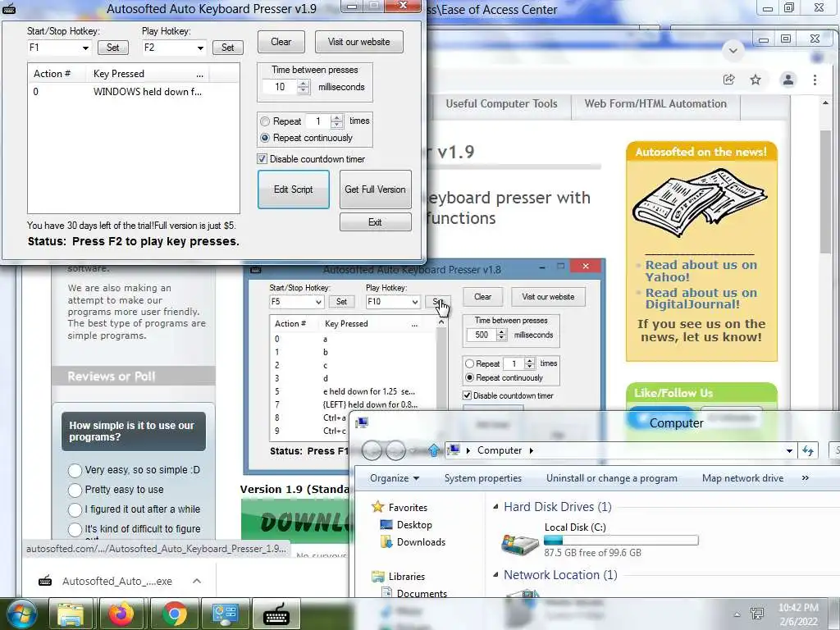Click the Key Pressed column header
The height and width of the screenshot is (630, 840).
119,74
